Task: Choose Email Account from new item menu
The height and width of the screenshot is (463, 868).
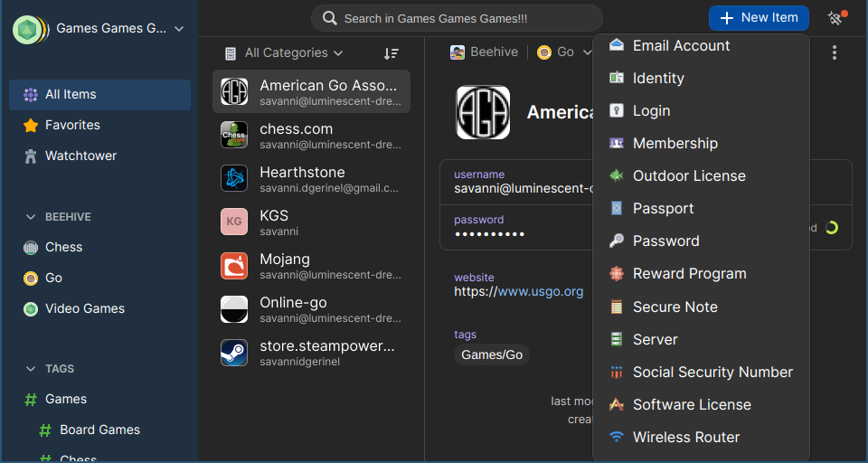Action: [701, 46]
